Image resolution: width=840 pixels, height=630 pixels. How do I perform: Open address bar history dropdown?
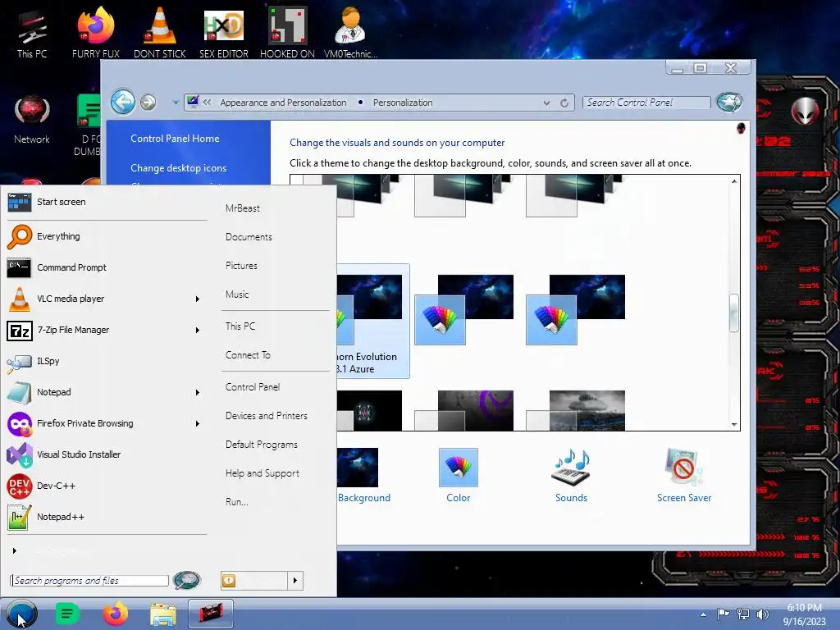tap(546, 103)
